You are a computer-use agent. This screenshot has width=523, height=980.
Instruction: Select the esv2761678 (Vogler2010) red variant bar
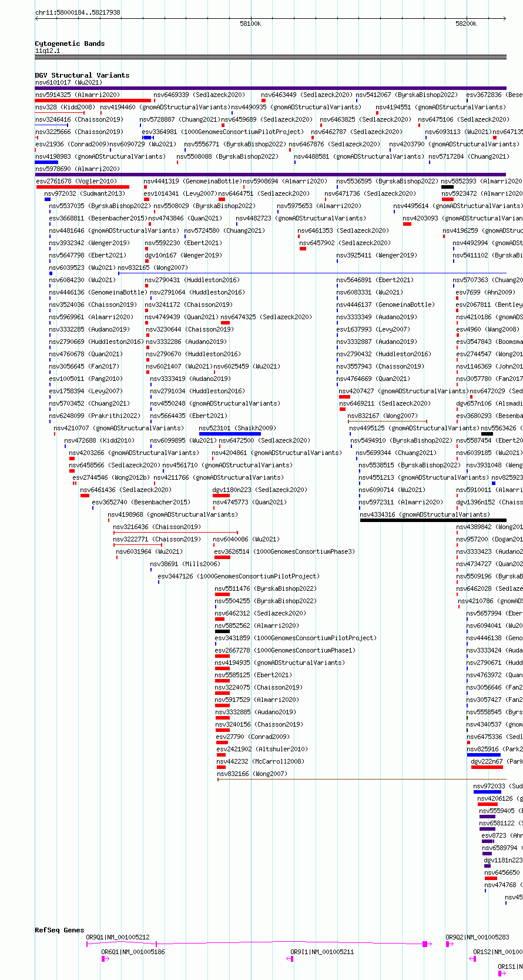(83, 187)
